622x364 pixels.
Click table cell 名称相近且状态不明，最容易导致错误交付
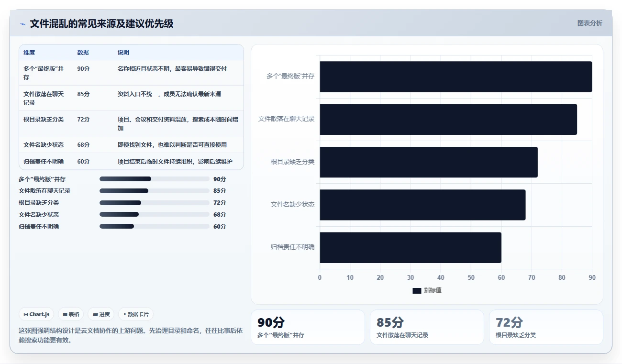[x=172, y=69]
